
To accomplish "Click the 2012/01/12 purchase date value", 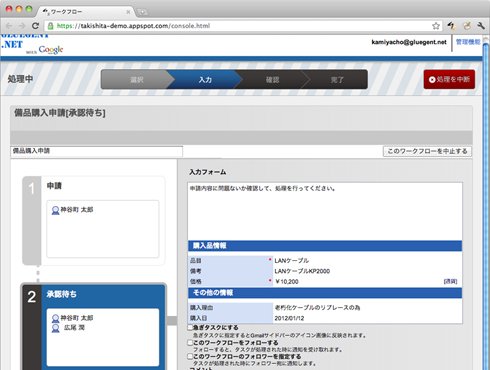I will tap(289, 318).
